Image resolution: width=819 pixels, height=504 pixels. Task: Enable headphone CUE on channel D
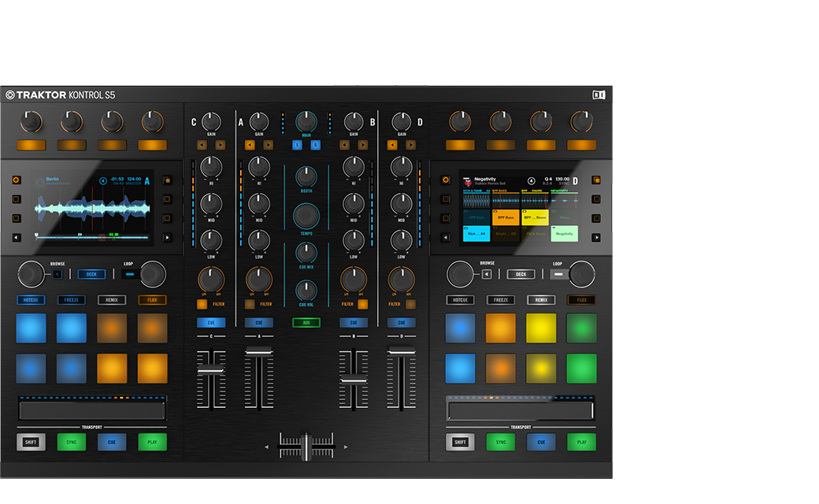[402, 323]
